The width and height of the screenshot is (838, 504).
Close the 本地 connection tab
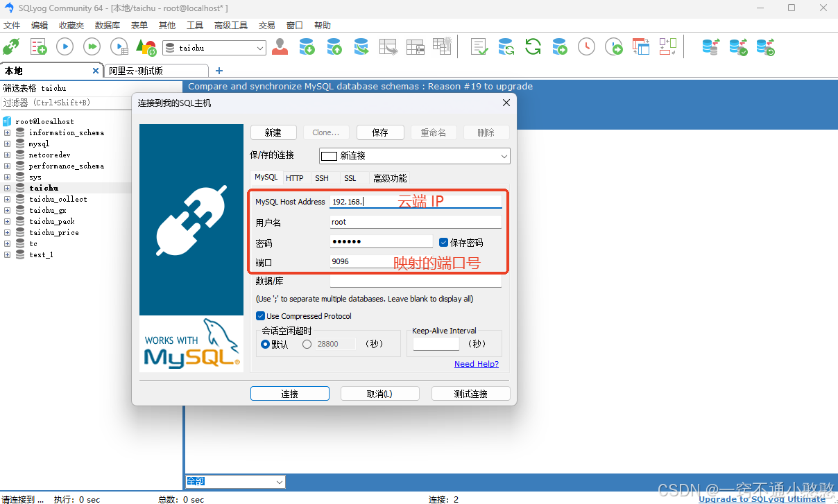coord(96,70)
